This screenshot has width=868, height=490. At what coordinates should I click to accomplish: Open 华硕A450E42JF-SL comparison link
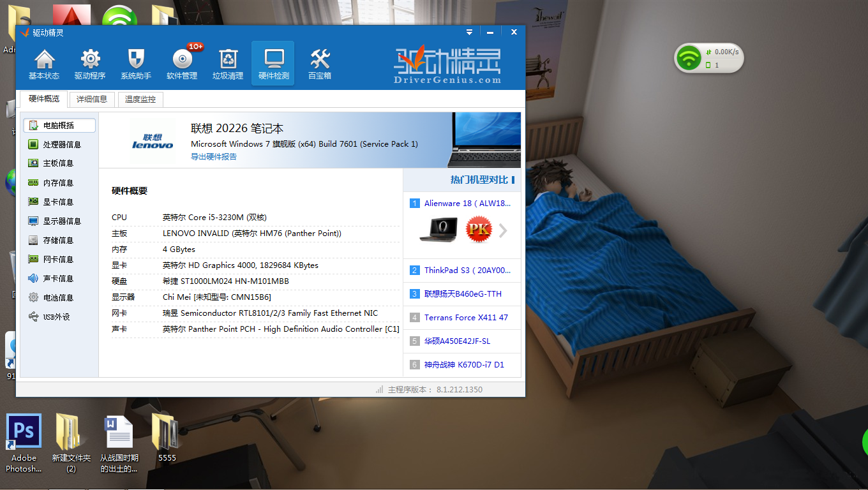point(458,341)
